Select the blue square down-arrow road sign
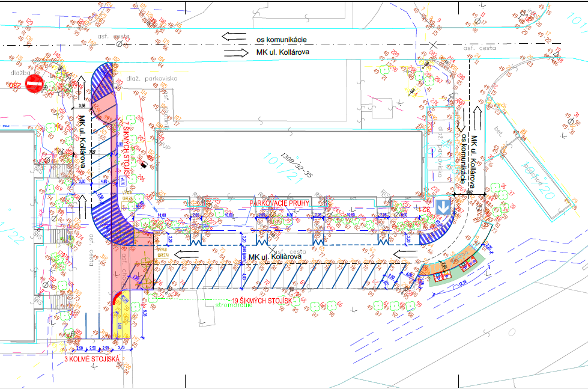The width and height of the screenshot is (588, 389). [442, 207]
